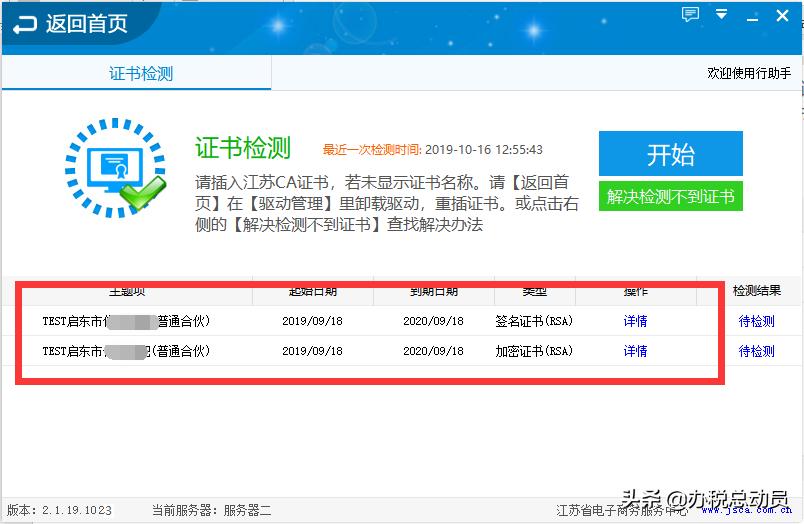Click the green 证书检测 heading
Image resolution: width=804 pixels, height=524 pixels.
(x=243, y=148)
